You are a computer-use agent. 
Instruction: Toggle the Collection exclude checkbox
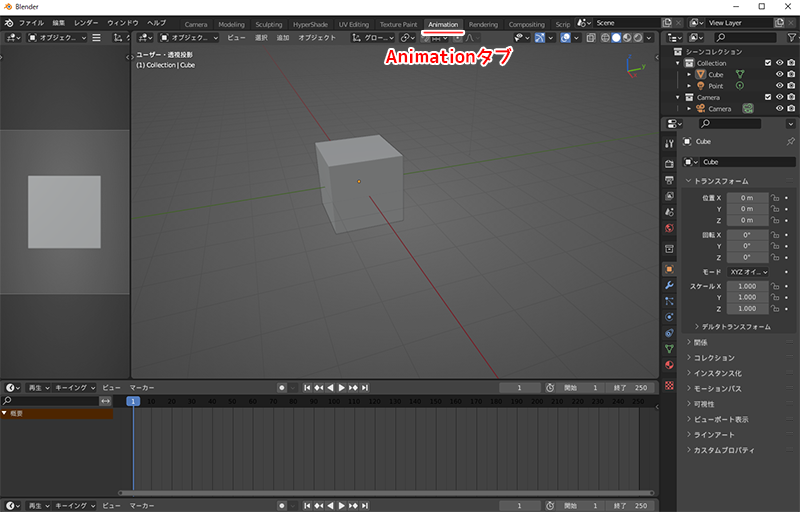pyautogui.click(x=767, y=63)
